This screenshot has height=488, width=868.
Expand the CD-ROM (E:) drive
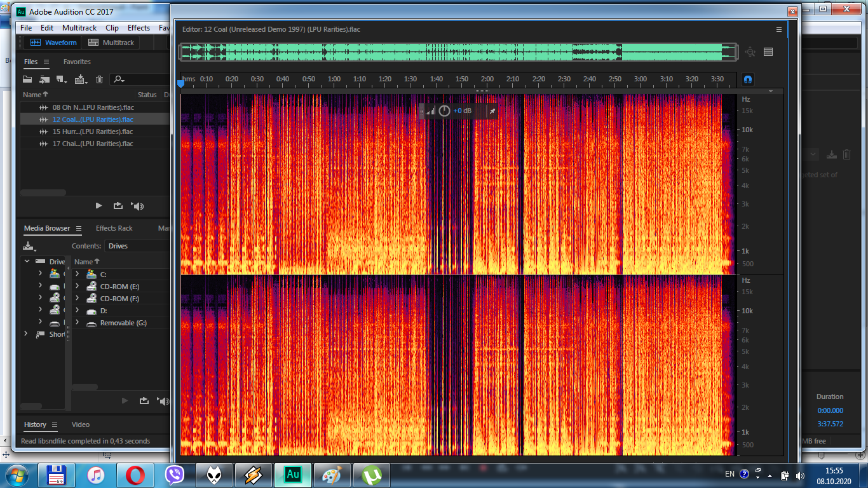pyautogui.click(x=77, y=287)
